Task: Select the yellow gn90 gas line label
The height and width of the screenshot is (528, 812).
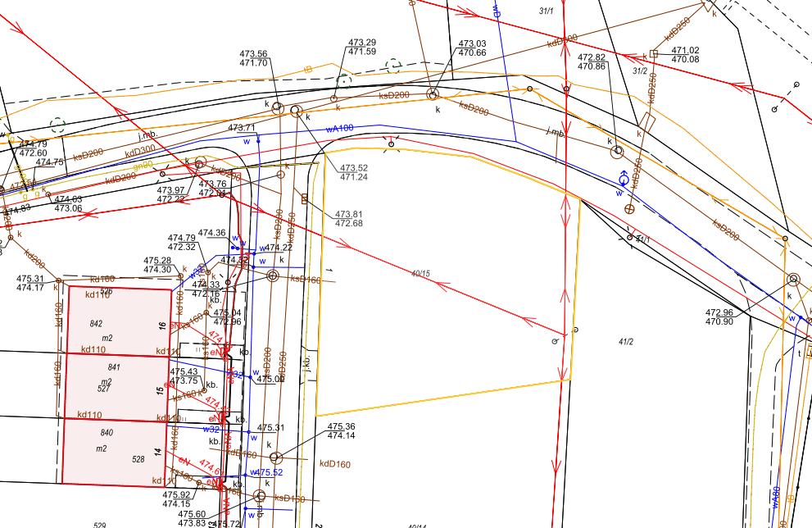Action: [143, 165]
